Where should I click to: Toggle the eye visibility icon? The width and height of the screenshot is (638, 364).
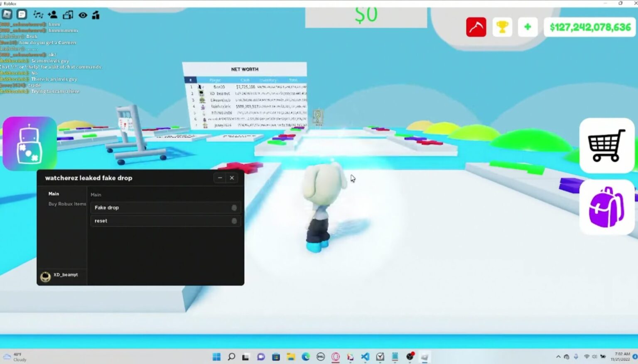[x=83, y=15]
